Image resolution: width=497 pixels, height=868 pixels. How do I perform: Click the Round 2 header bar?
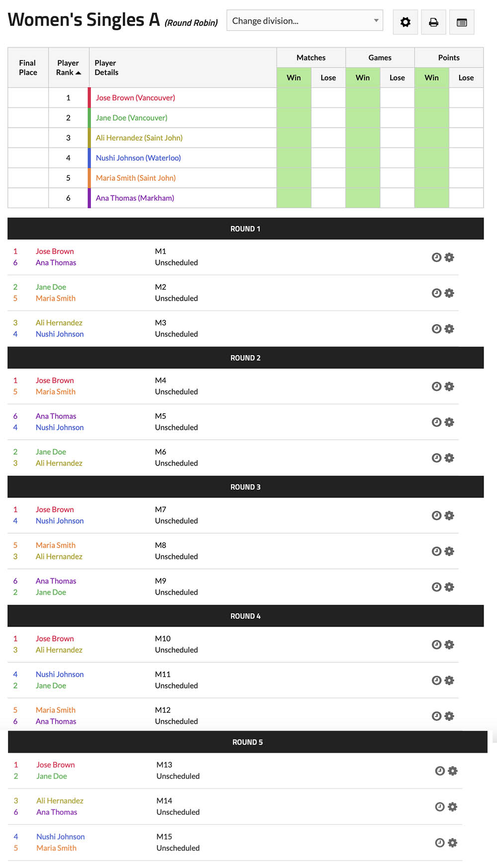pyautogui.click(x=246, y=358)
